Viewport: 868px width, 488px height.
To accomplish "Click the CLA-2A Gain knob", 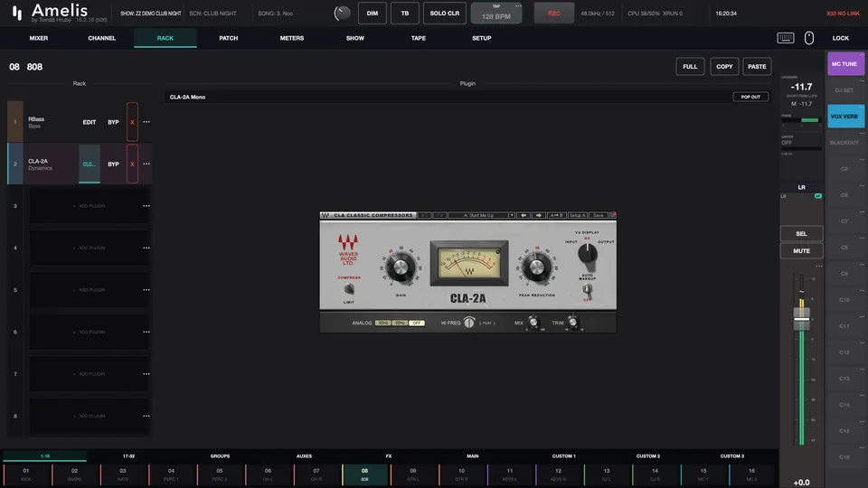I will [x=401, y=267].
